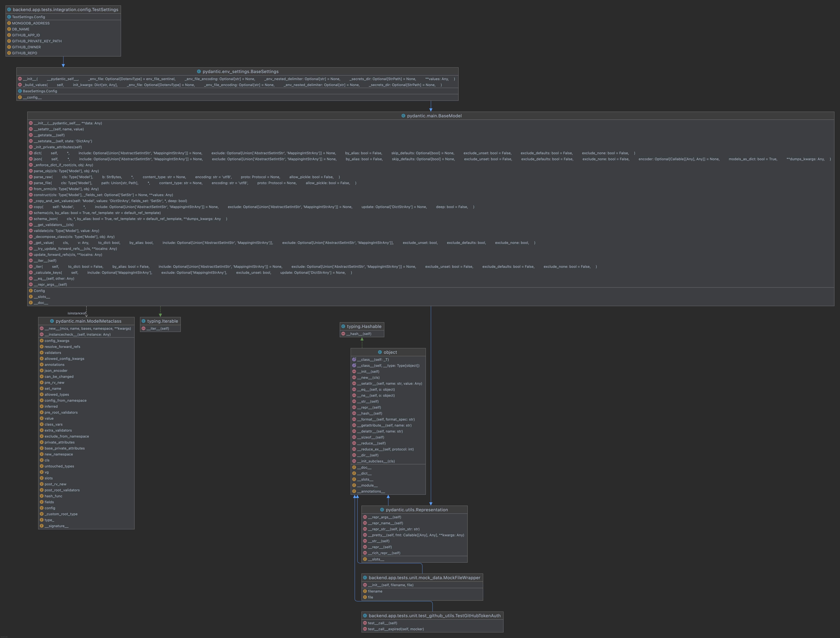Screen dimensions: 840x638
Task: Click the field icon beside __signature__ in ModelMetaclass
Action: pyautogui.click(x=42, y=526)
